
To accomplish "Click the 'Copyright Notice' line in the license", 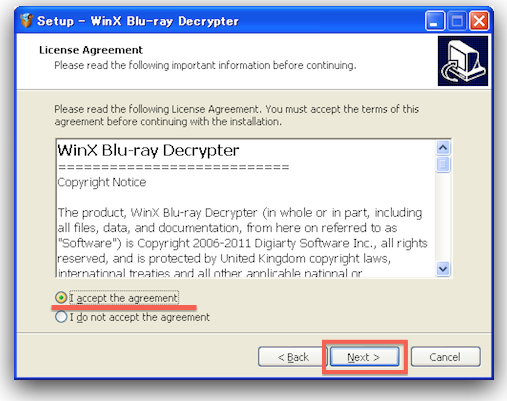I will coord(102,182).
